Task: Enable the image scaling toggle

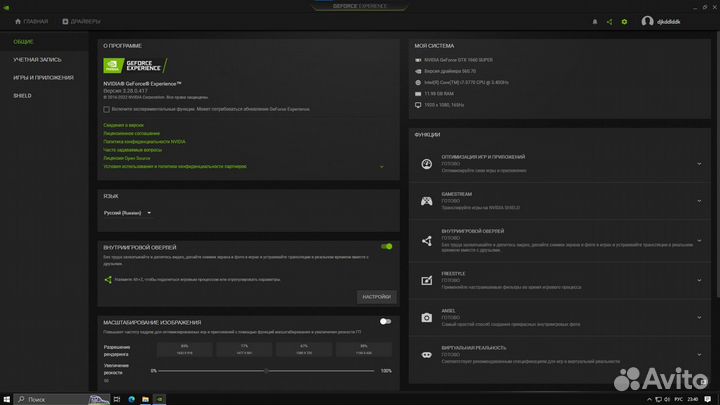Action: (x=385, y=322)
